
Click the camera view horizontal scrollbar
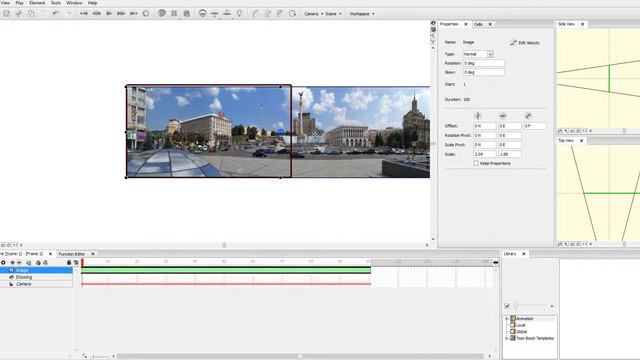224,245
